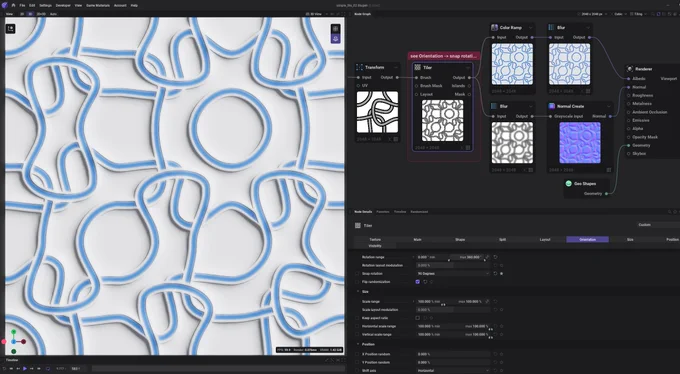Switch to the Node Details tab

tap(363, 212)
